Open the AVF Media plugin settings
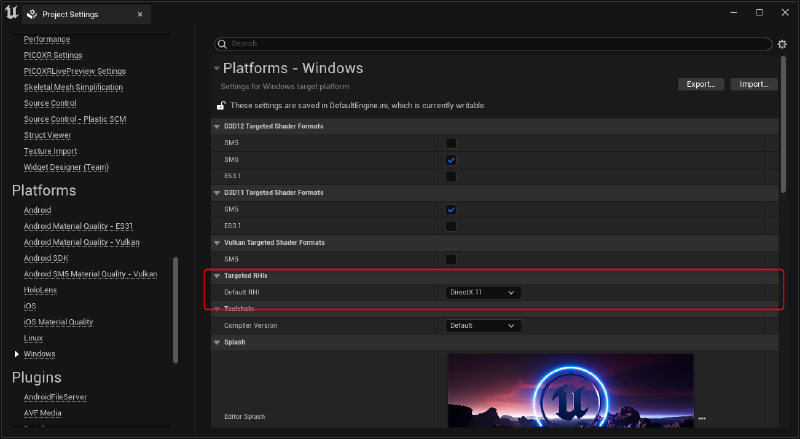The height and width of the screenshot is (439, 800). coord(42,413)
